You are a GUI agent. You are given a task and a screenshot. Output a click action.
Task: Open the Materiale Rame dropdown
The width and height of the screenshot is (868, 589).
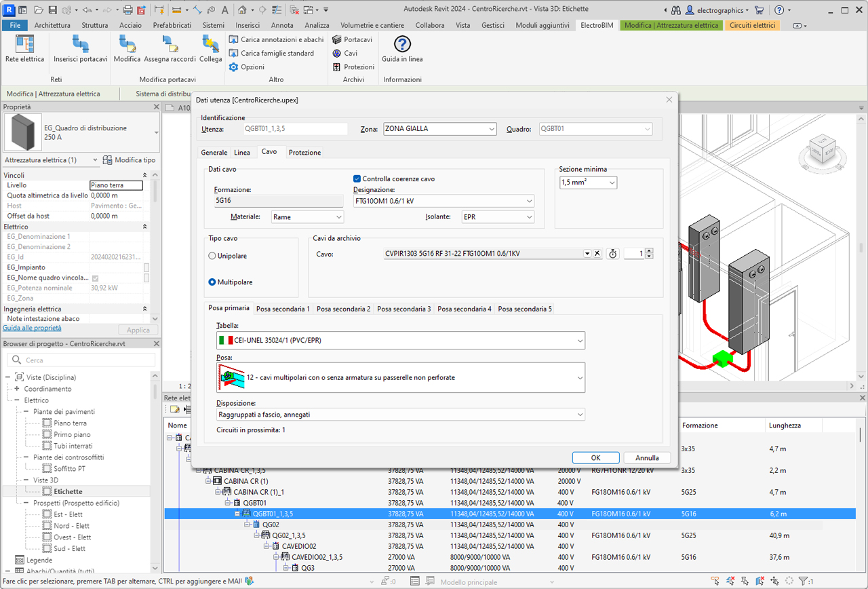point(307,217)
